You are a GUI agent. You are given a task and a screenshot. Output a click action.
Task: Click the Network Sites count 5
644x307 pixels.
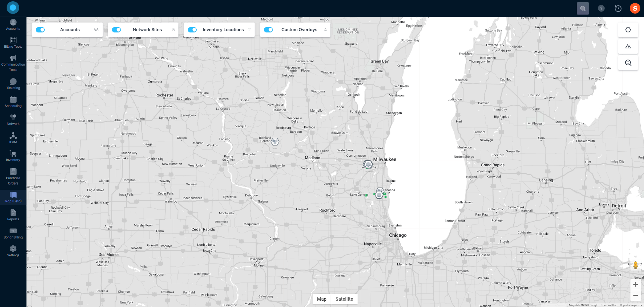click(x=173, y=30)
